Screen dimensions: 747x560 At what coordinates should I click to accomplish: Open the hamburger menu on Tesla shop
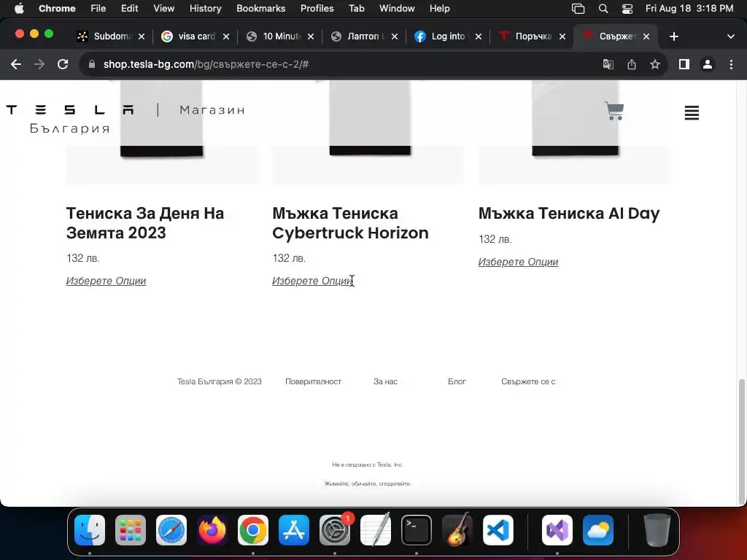coord(692,113)
